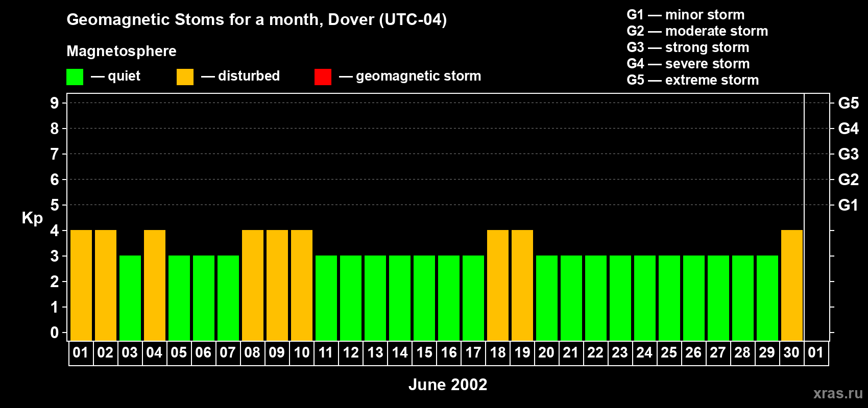Click the Kp axis value "0"
This screenshot has width=868, height=408.
(55, 333)
